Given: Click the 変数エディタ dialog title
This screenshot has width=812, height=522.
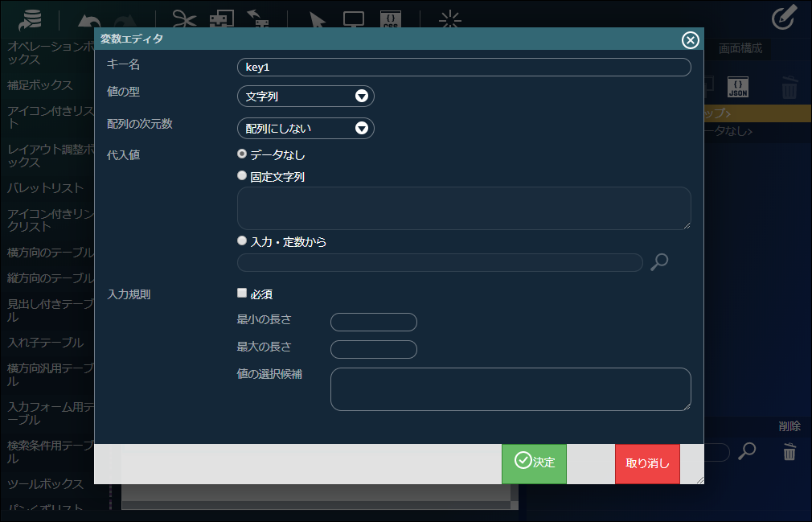Looking at the screenshot, I should (132, 39).
